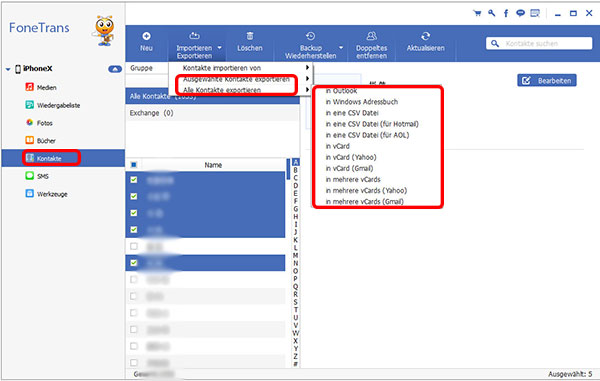Click the search magnifier icon
Image resolution: width=600 pixels, height=381 pixels.
pos(495,44)
